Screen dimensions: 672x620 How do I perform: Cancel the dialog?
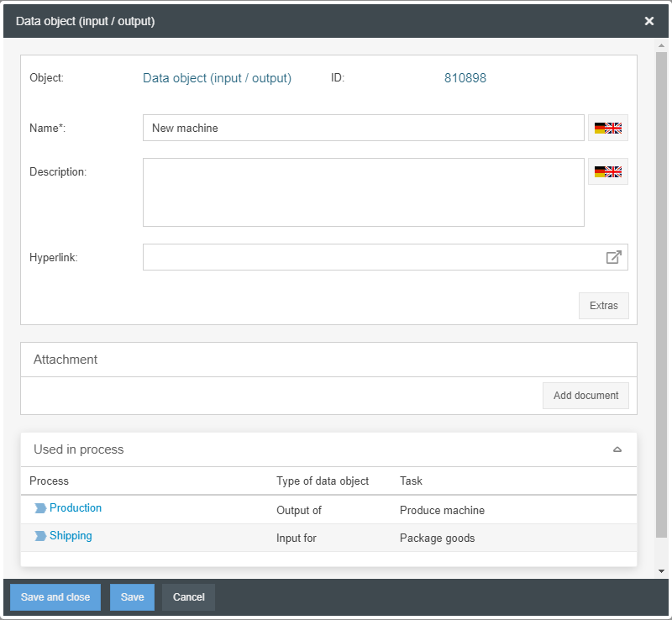click(x=188, y=597)
